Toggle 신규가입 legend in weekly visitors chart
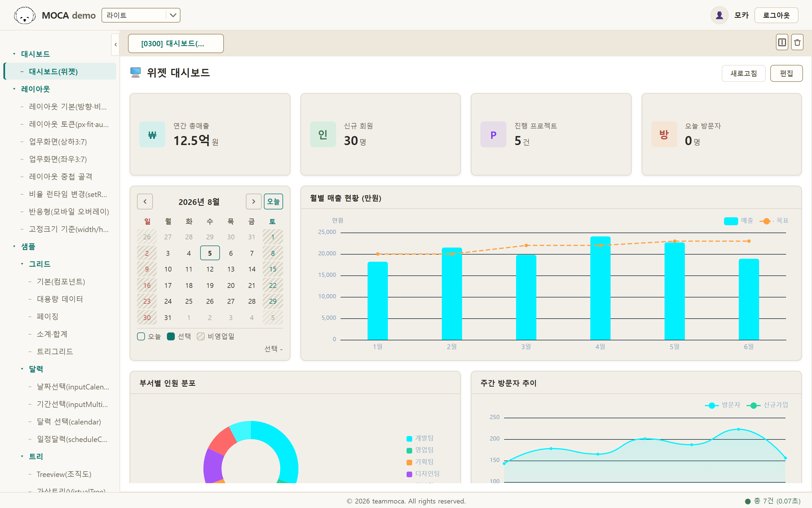 767,405
